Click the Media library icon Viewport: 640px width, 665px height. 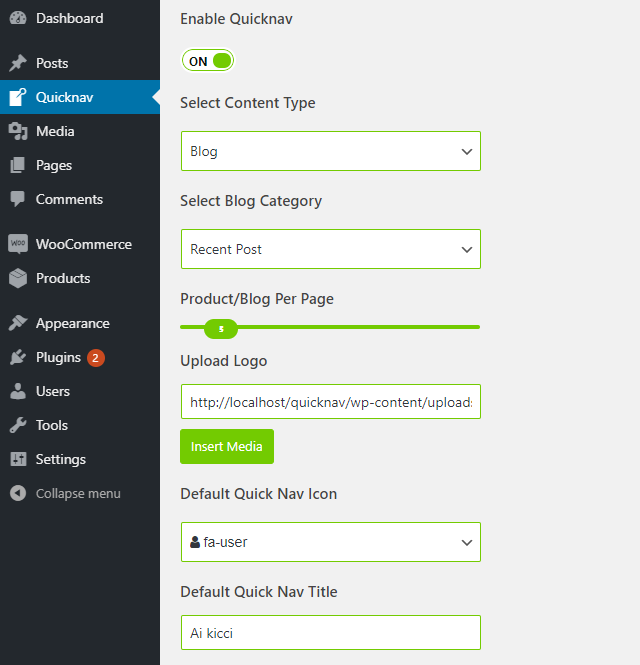[x=18, y=131]
